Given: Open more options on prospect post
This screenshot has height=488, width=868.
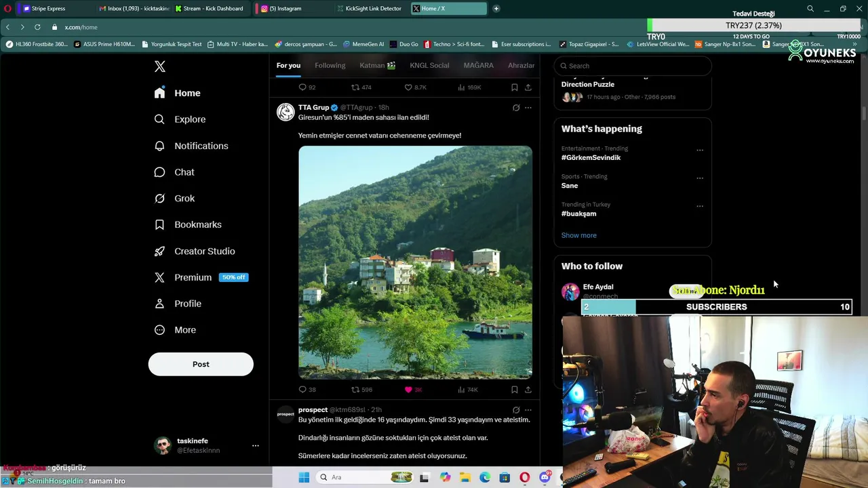Looking at the screenshot, I should click(528, 410).
